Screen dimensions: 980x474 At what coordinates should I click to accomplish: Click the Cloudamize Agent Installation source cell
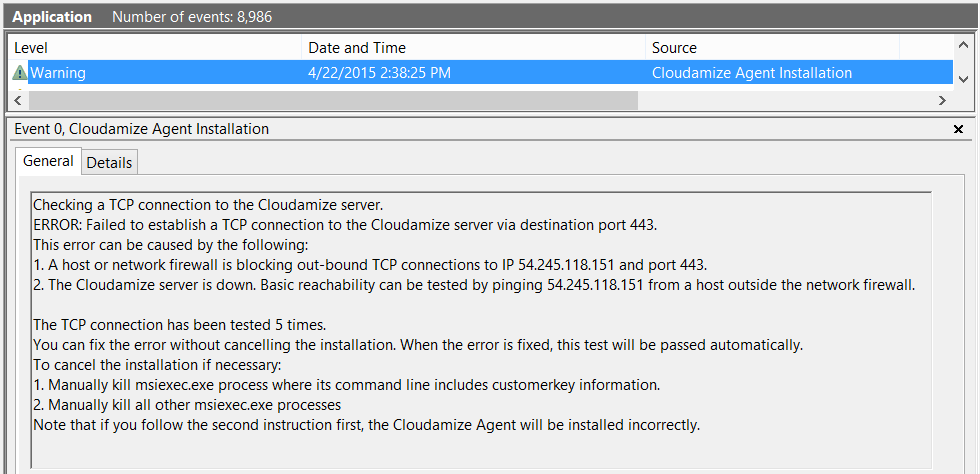click(x=751, y=73)
